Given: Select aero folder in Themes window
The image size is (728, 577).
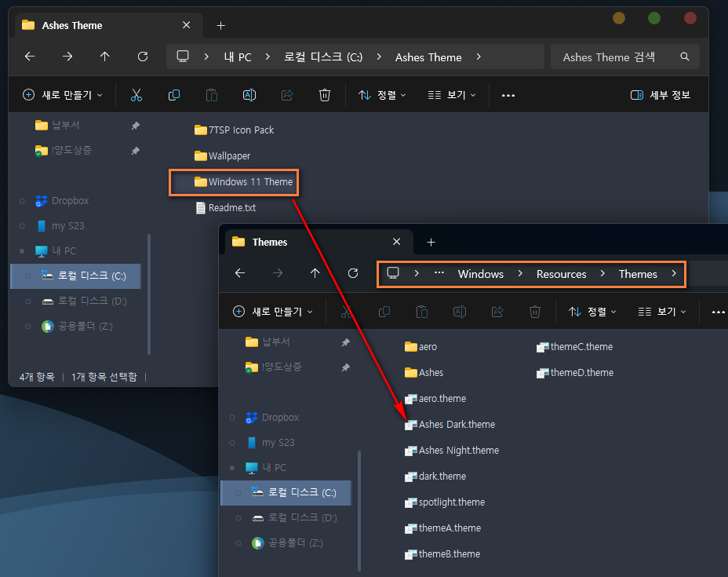Looking at the screenshot, I should tap(420, 347).
